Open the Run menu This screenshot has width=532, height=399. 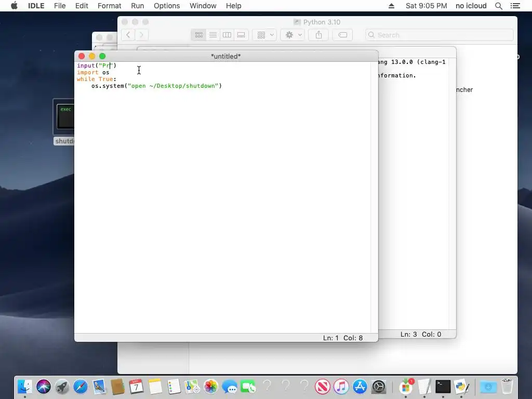click(137, 6)
